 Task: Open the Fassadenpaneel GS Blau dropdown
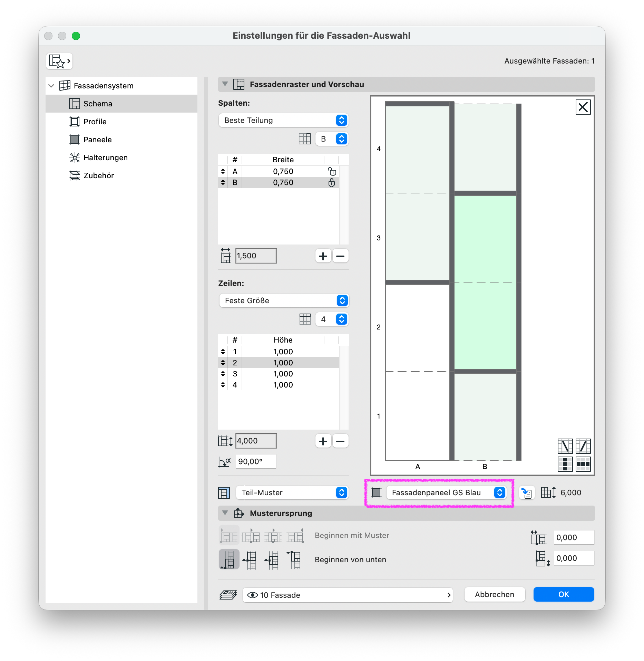click(x=447, y=492)
